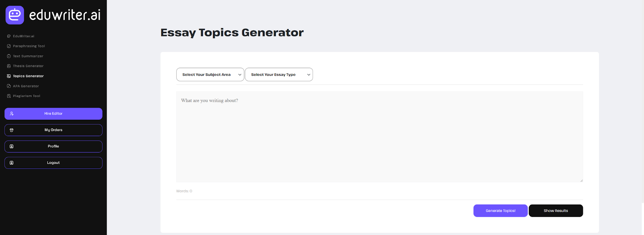Viewport: 644px width, 235px height.
Task: Click the APA Generator sidebar icon
Action: point(9,86)
